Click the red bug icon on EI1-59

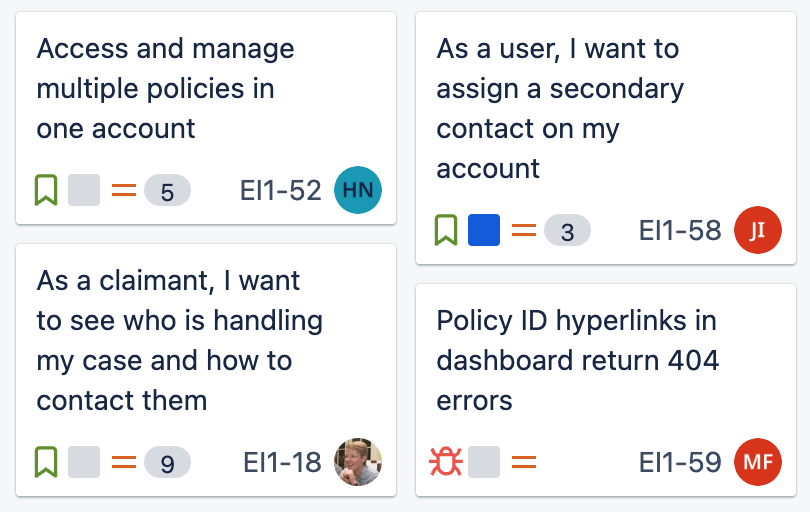tap(446, 462)
